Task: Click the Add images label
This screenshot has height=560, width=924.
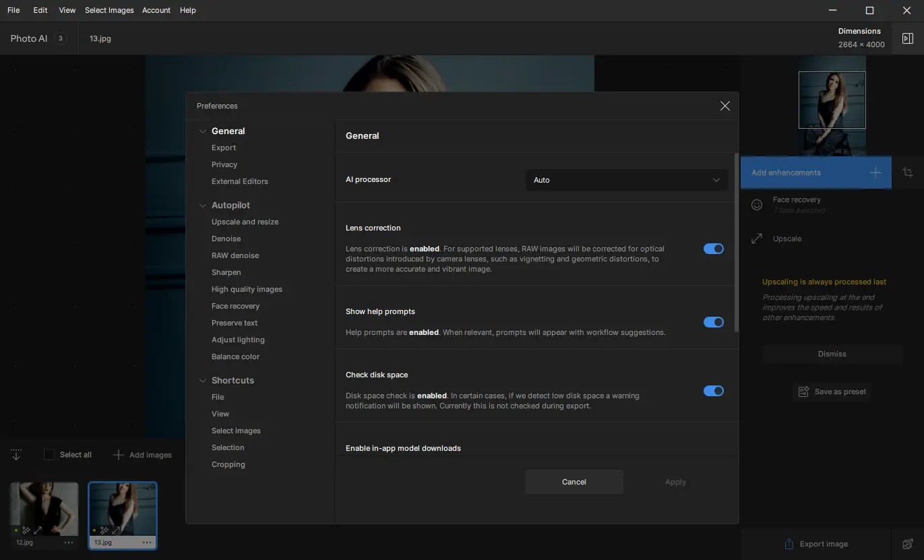Action: coord(150,455)
